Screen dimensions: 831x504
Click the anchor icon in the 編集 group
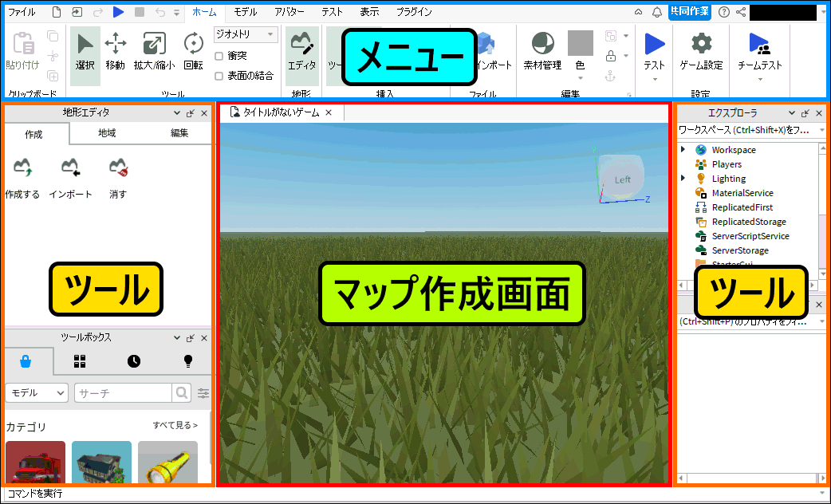(611, 77)
